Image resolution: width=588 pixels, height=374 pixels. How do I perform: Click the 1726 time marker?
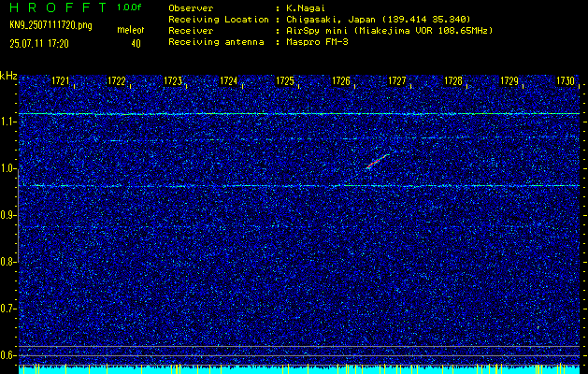(x=341, y=81)
